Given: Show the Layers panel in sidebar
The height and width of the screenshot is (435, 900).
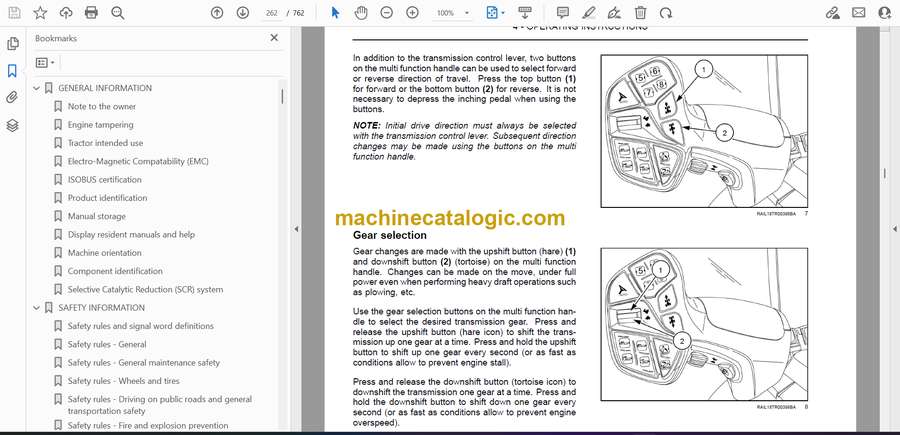Looking at the screenshot, I should (12, 125).
